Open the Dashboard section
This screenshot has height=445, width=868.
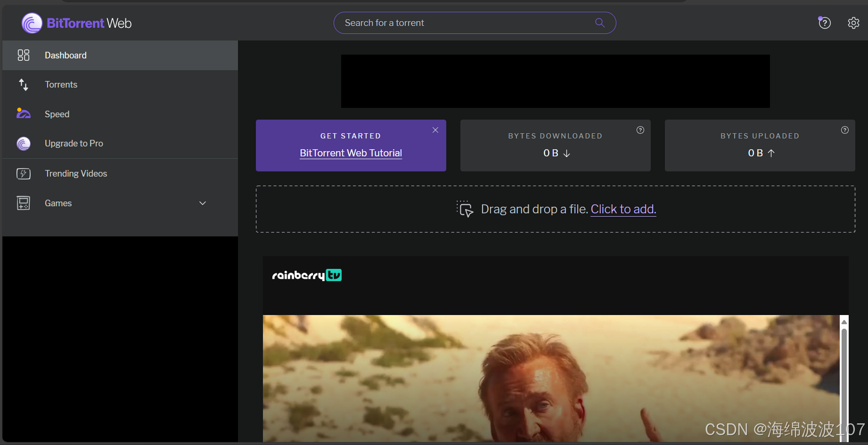[120, 55]
